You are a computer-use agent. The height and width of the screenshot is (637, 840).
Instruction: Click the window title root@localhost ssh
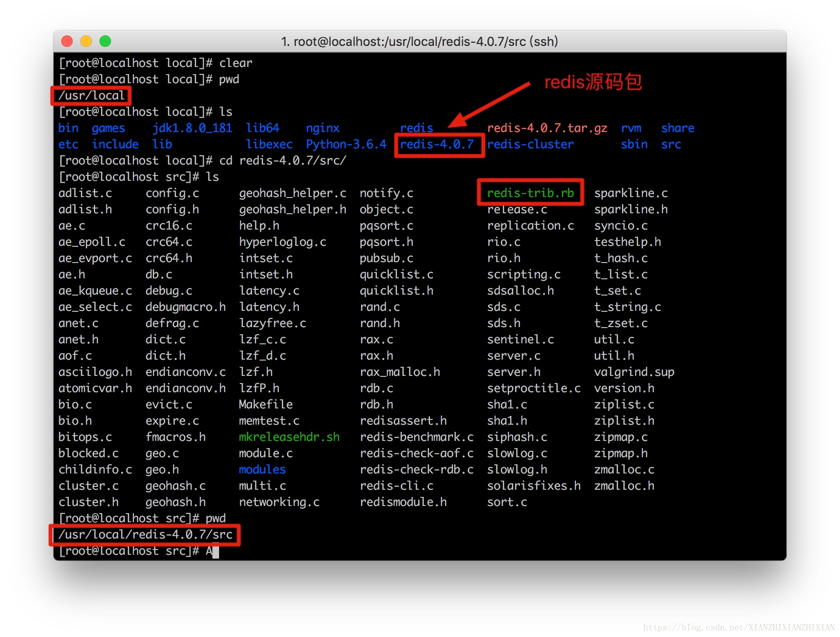point(420,42)
